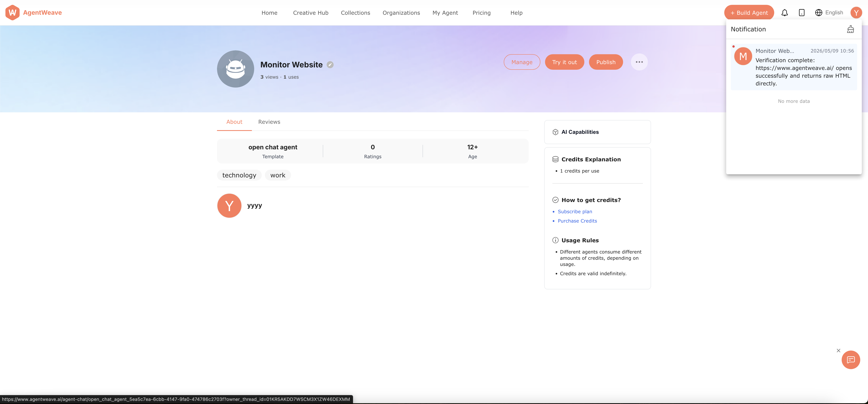Screen dimensions: 868x404
Task: Switch to the About tab
Action: 234,122
